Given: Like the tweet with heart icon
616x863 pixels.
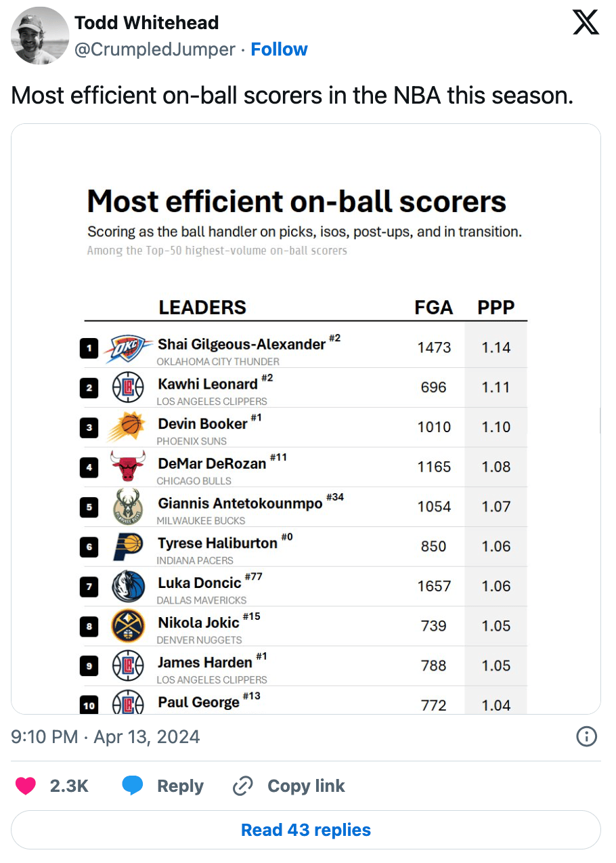Looking at the screenshot, I should [x=26, y=786].
